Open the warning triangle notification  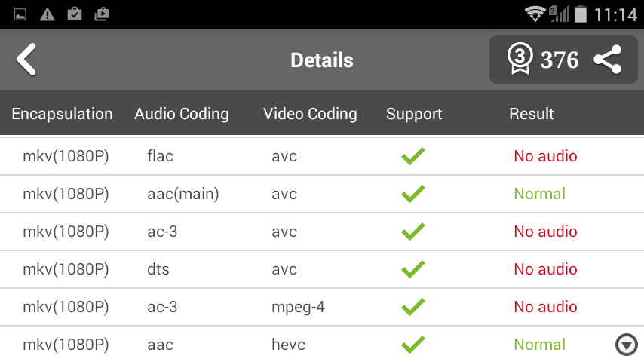click(x=48, y=15)
